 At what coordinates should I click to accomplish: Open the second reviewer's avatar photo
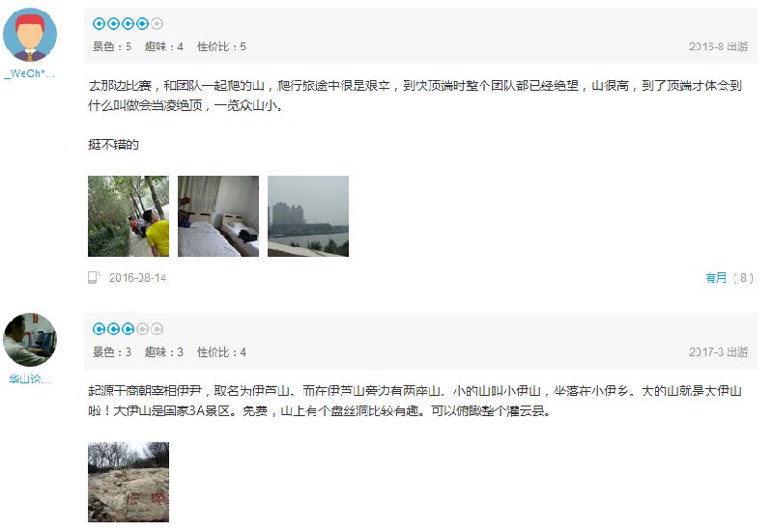tap(30, 340)
